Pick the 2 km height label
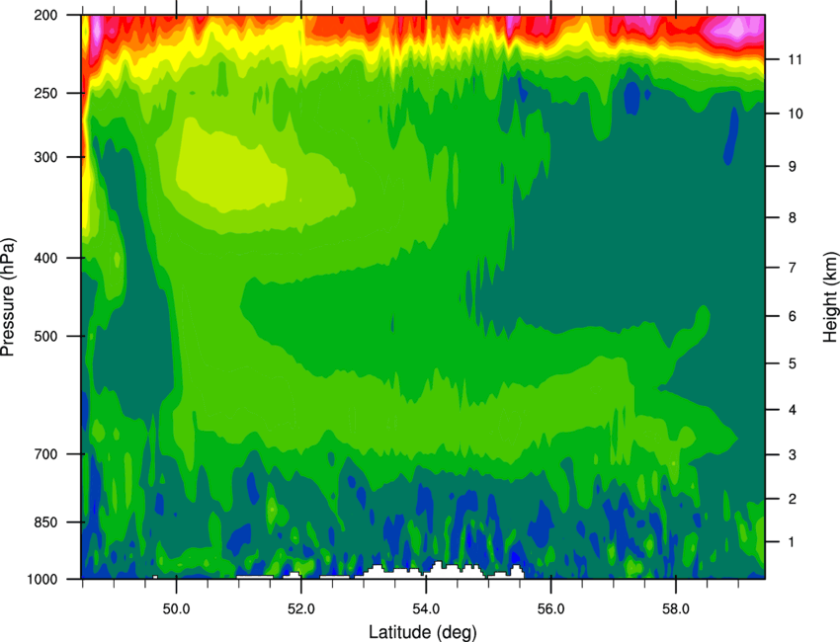840x642 pixels. (793, 499)
